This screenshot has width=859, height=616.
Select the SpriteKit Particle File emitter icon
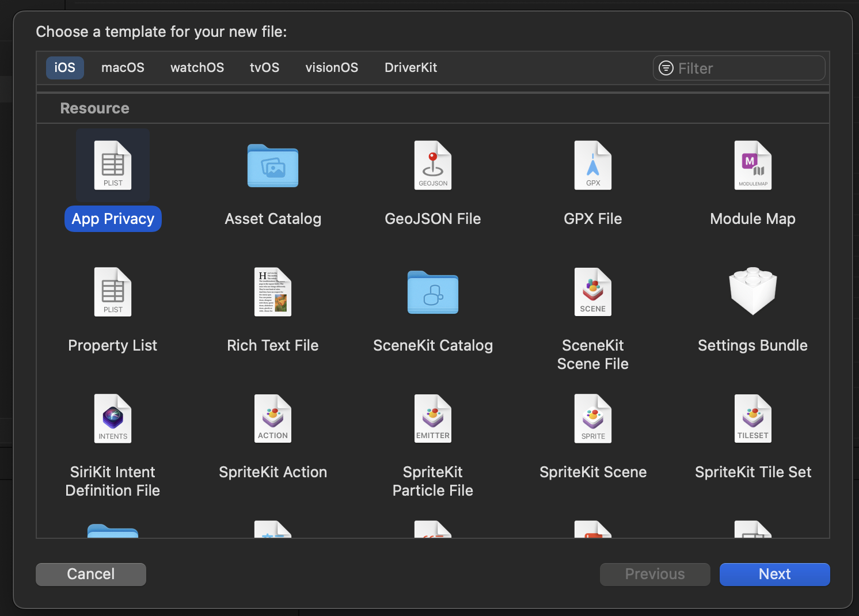[433, 419]
